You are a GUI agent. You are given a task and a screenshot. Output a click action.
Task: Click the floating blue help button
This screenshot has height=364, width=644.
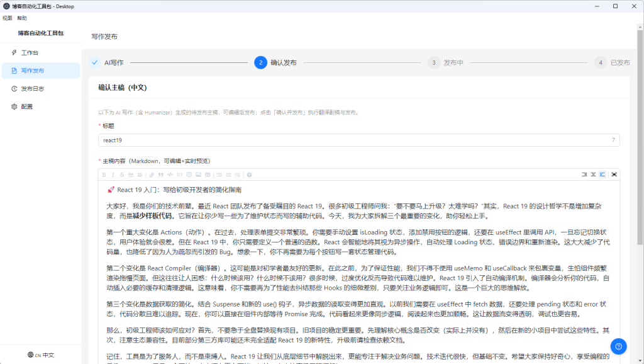(618, 346)
